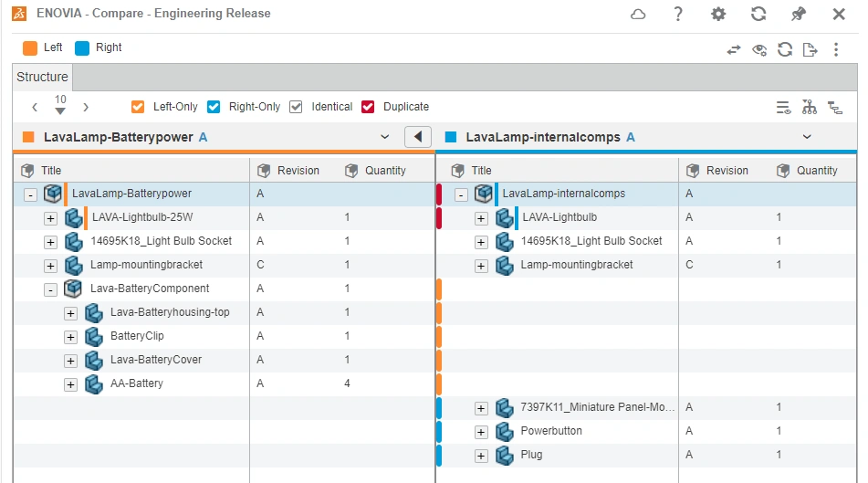Click the Plug row title
The width and height of the screenshot is (868, 483).
[x=531, y=455]
